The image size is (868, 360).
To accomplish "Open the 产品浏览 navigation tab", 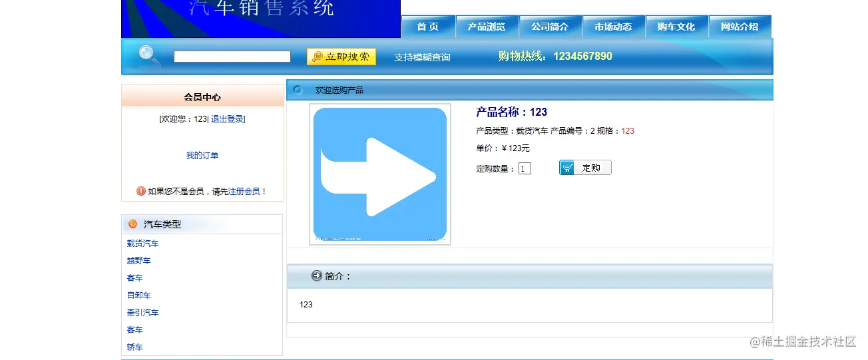I will (x=487, y=27).
